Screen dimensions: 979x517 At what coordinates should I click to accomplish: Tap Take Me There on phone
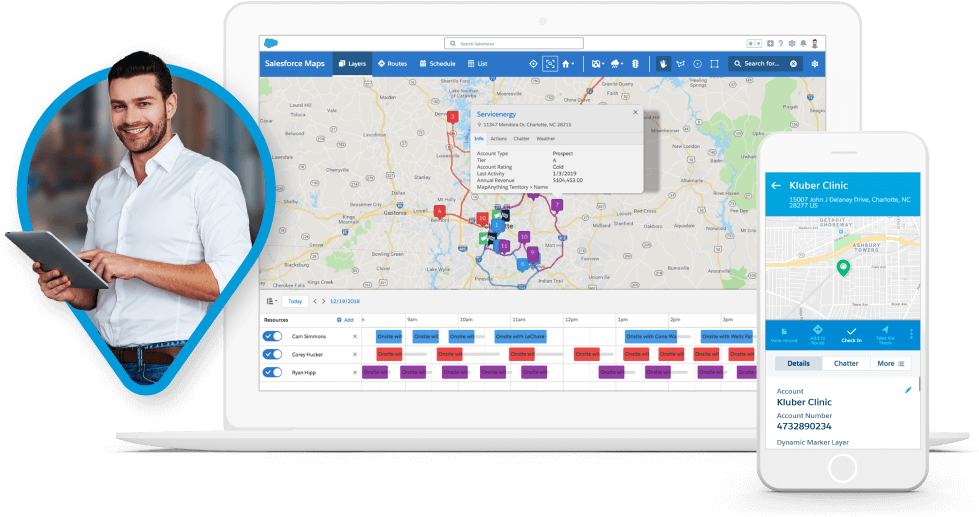[x=885, y=335]
